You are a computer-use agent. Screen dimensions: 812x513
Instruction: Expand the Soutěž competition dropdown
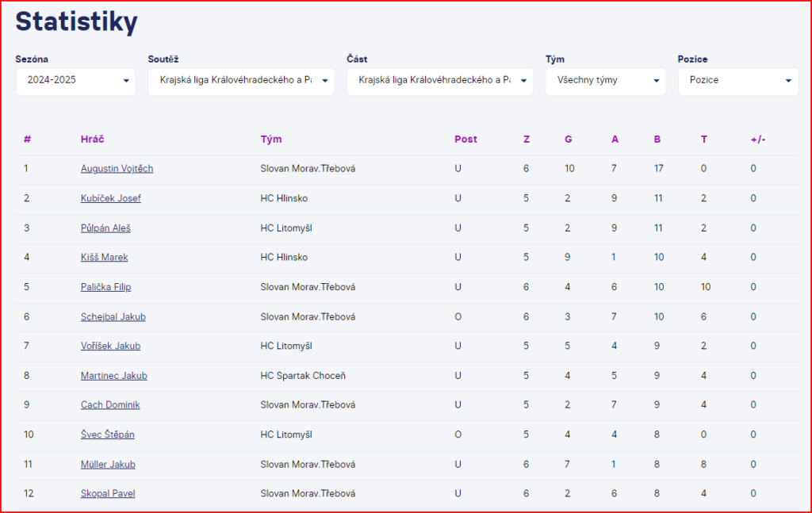240,81
